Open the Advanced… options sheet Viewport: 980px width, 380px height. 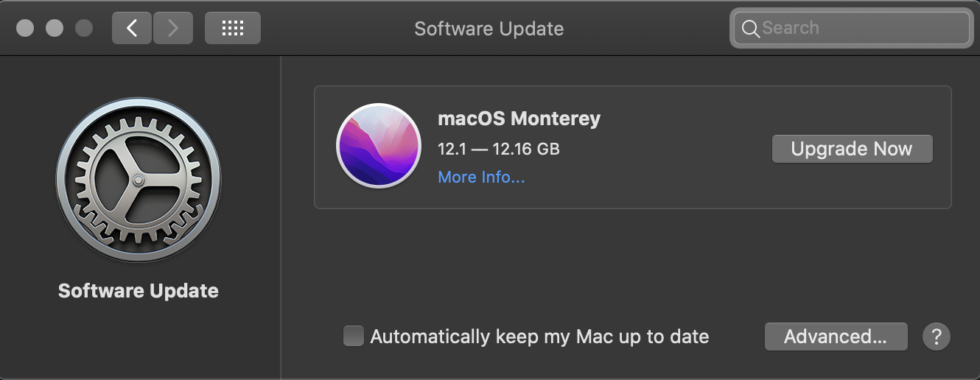836,337
